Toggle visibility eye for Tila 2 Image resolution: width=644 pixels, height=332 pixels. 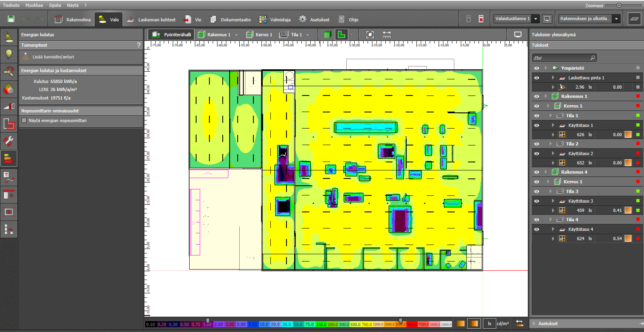[537, 144]
